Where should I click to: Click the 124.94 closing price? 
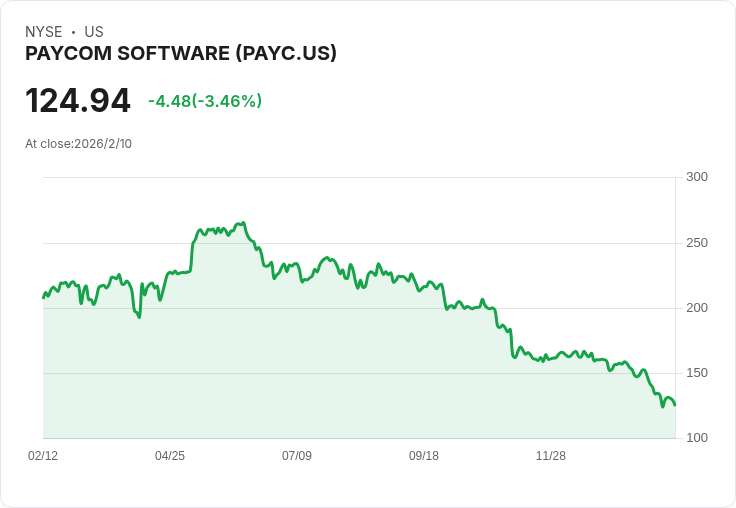(x=78, y=101)
